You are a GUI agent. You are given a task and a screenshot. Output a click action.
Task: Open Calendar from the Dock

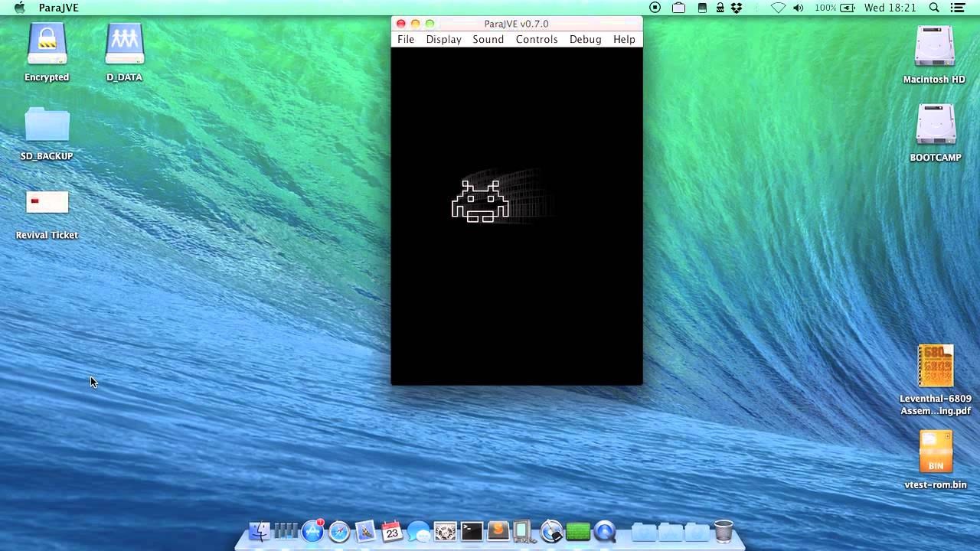point(392,530)
